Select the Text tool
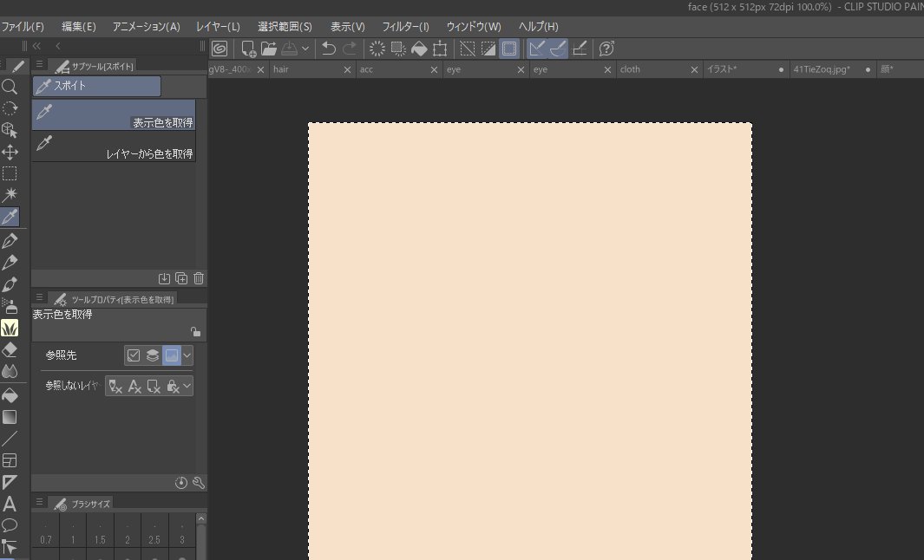Screen dimensions: 924x560 [x=10, y=504]
